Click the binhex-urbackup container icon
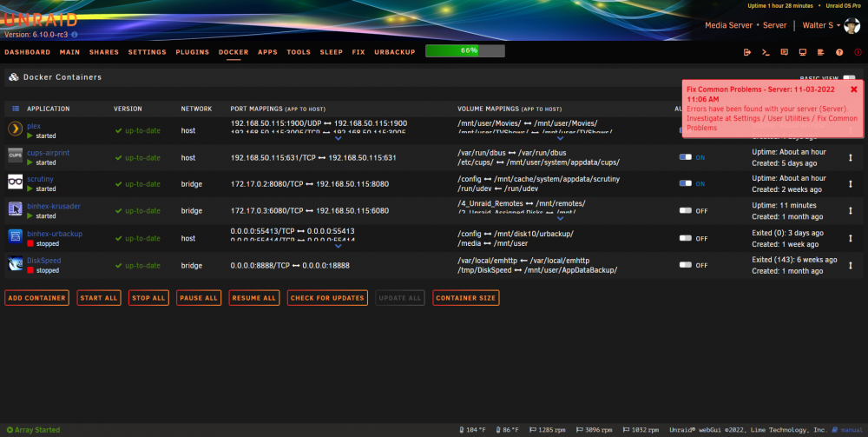This screenshot has height=437, width=868. point(15,236)
